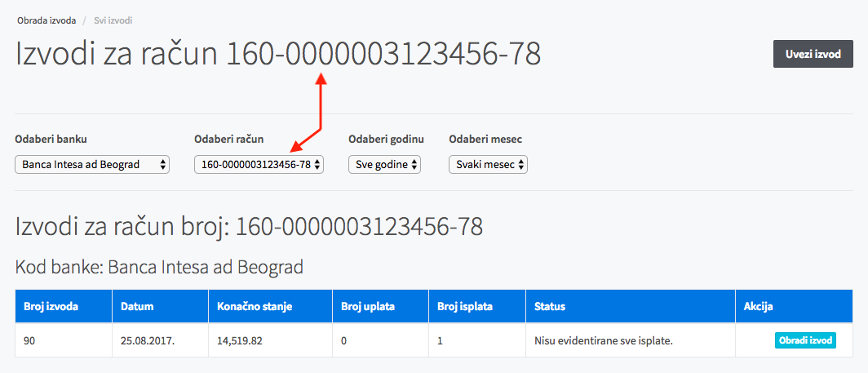Image resolution: width=868 pixels, height=373 pixels.
Task: Click the date cell 25.08.2017.
Action: pos(161,340)
